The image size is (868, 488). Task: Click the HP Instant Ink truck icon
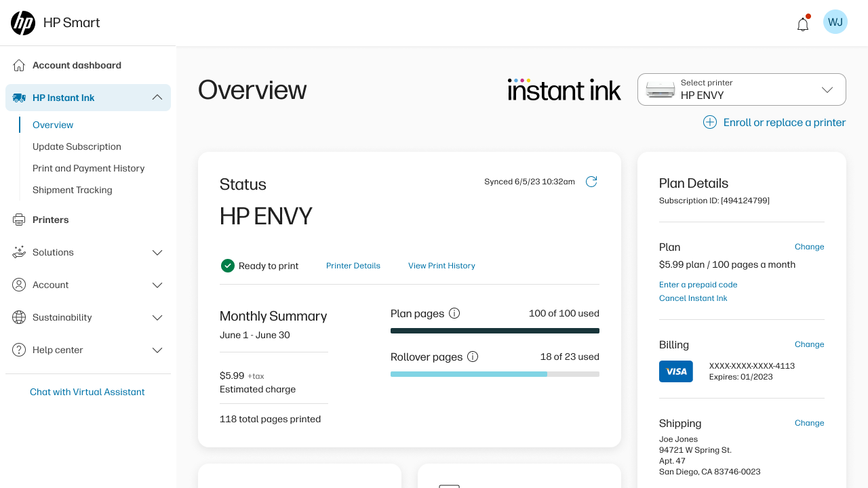coord(19,98)
